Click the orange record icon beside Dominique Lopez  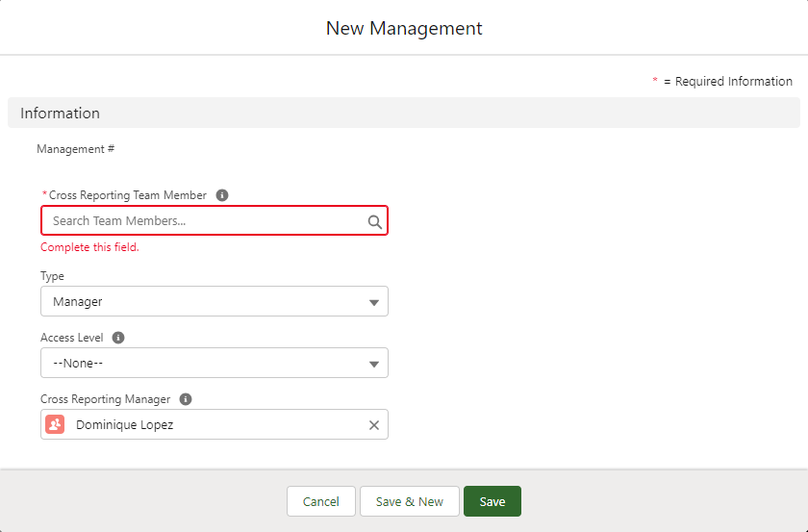(x=55, y=424)
